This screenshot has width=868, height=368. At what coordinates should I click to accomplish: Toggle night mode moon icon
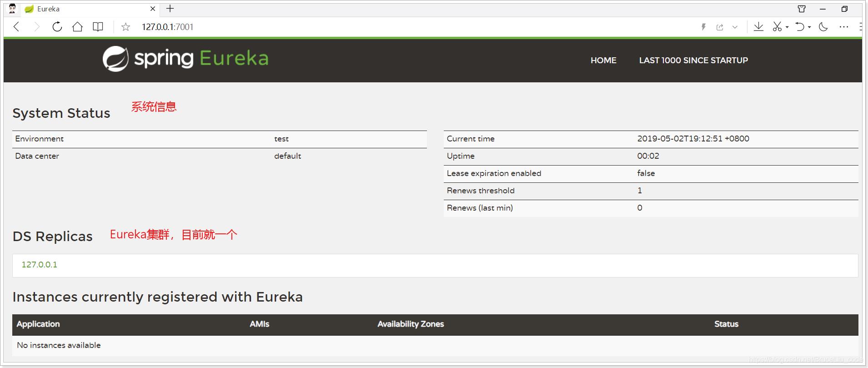pos(823,27)
